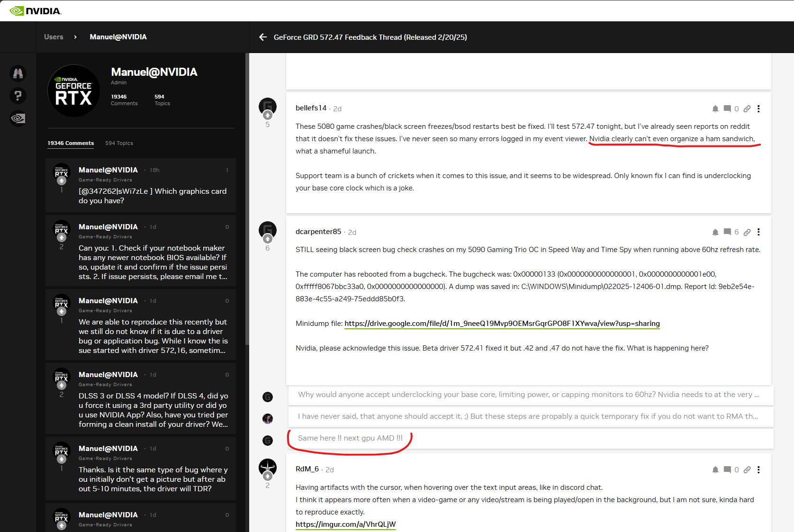794x532 pixels.
Task: Click Manuel@NVIDIA breadcrumb item
Action: tap(118, 37)
